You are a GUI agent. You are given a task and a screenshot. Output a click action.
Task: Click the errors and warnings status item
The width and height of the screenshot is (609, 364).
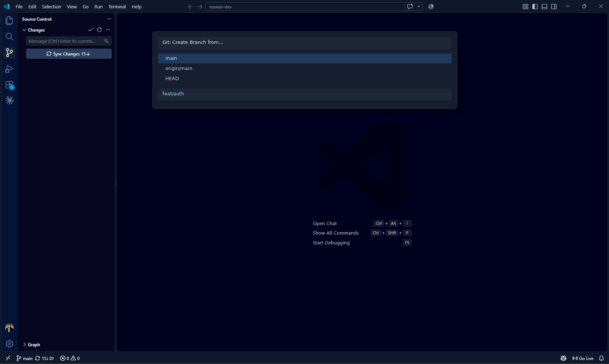pos(70,358)
